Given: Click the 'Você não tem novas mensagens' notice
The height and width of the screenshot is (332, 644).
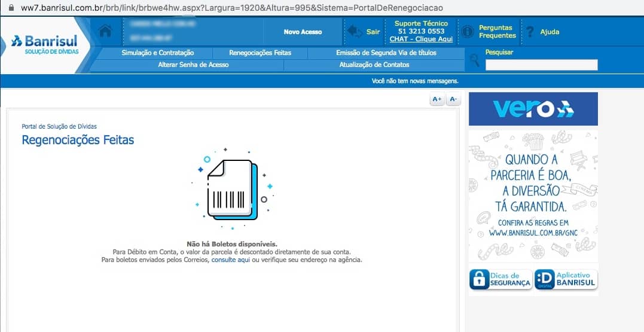Looking at the screenshot, I should pos(415,81).
